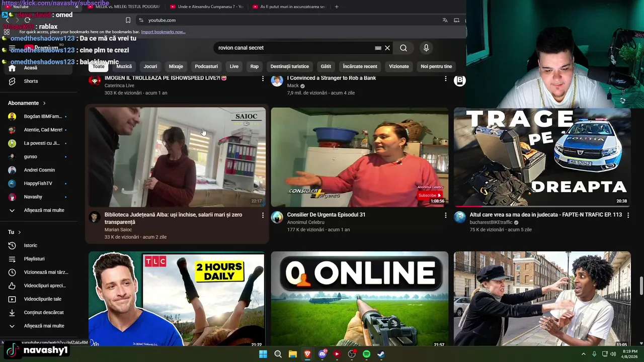Switch to the Unde e Alexandru Cumpanasu tab

click(x=206, y=7)
